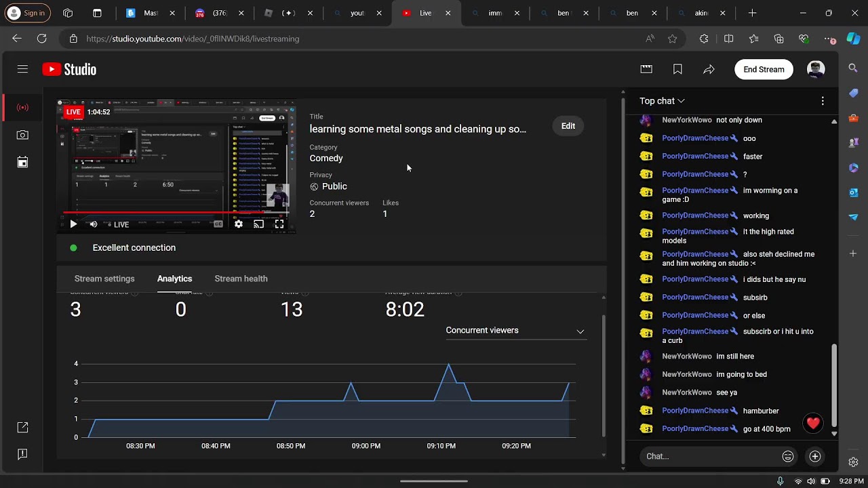Screen dimensions: 868x488
Task: Click chat message 'go at 400 bpm'
Action: pyautogui.click(x=767, y=429)
